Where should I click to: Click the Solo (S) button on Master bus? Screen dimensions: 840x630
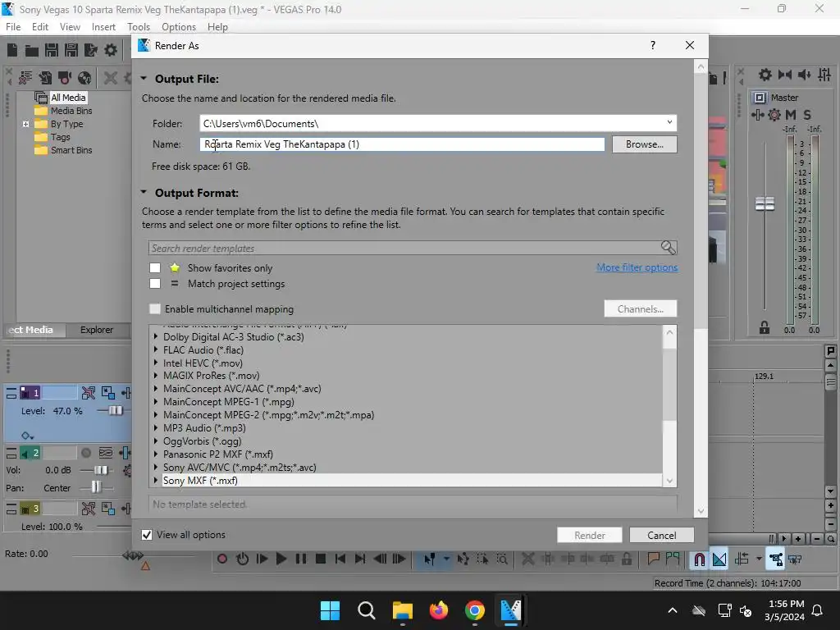[807, 115]
